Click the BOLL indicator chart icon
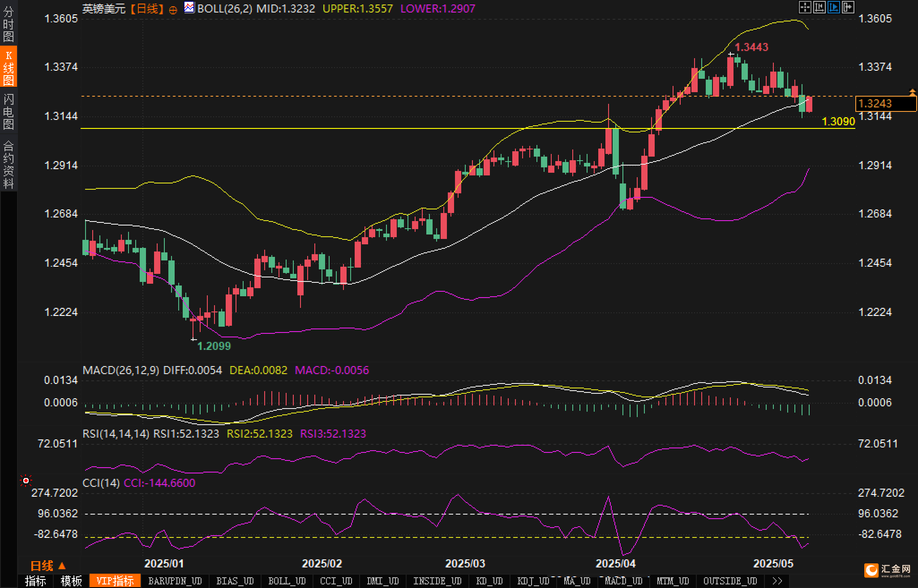The height and width of the screenshot is (588, 918). [189, 8]
